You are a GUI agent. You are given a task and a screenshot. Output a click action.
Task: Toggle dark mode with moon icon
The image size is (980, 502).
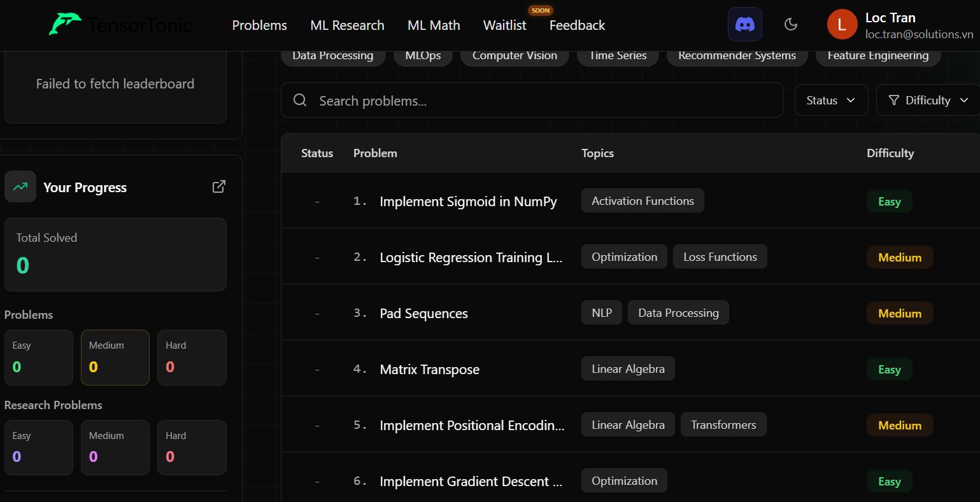791,24
